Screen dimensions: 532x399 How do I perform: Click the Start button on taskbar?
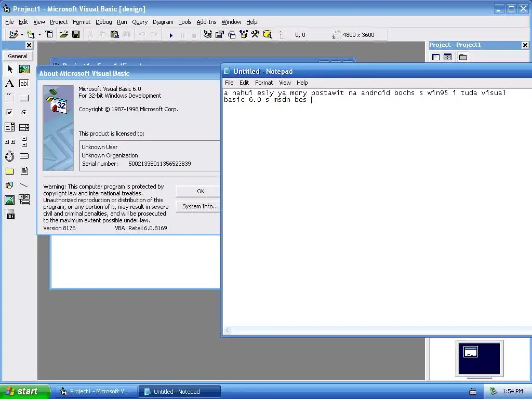[25, 392]
